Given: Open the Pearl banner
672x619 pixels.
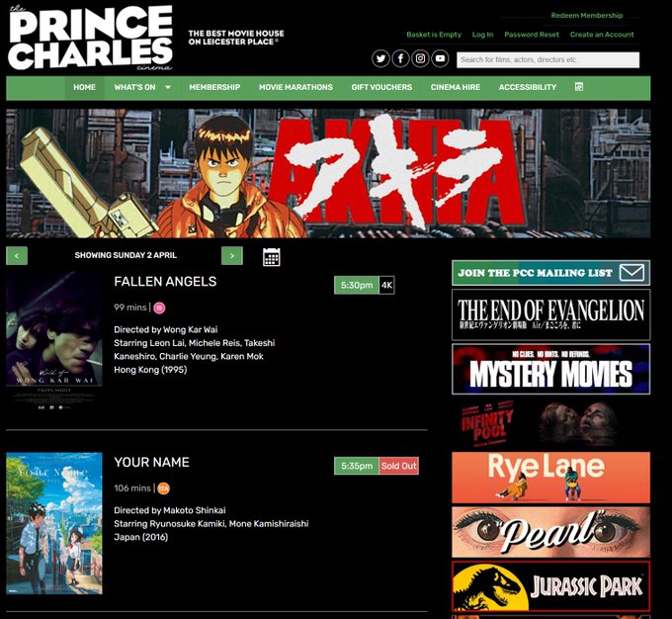Looking at the screenshot, I should point(550,532).
